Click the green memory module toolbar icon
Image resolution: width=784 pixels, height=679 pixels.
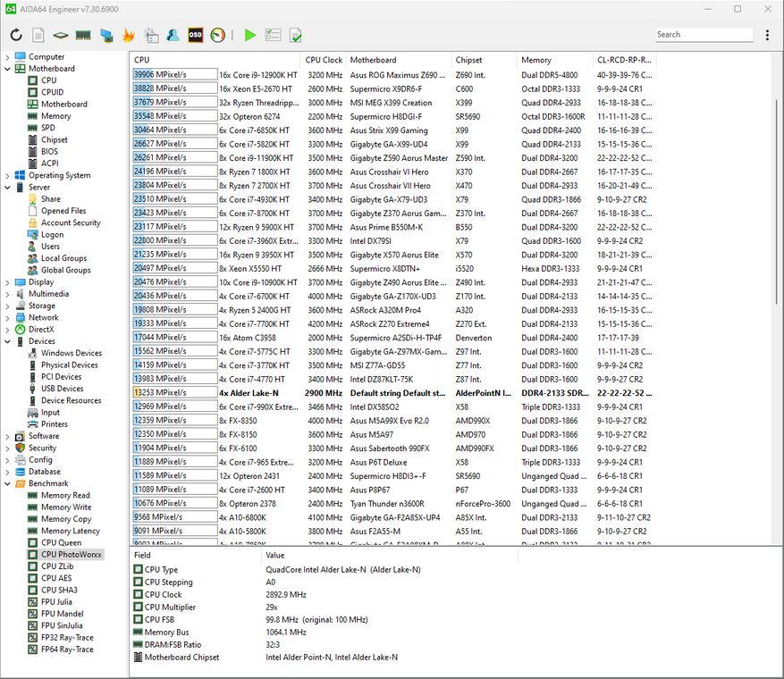83,35
